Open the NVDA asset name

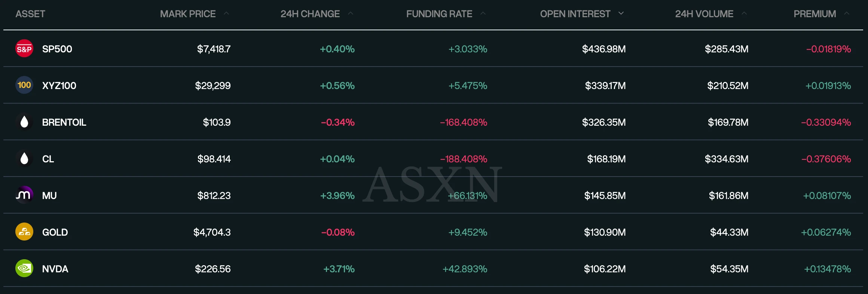[x=55, y=269]
